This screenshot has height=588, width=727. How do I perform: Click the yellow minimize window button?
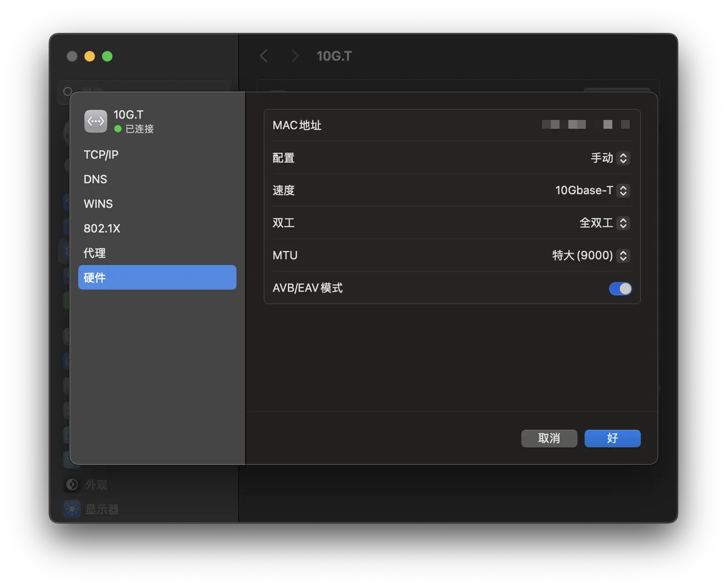point(90,56)
